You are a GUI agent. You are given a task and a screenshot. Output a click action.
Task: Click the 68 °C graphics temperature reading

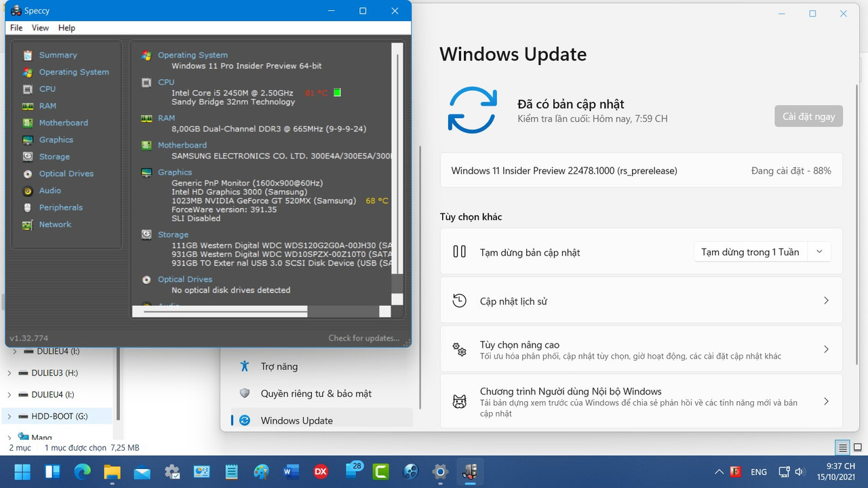377,201
